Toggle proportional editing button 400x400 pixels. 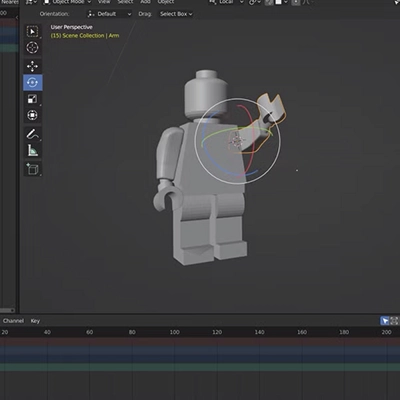pyautogui.click(x=296, y=2)
